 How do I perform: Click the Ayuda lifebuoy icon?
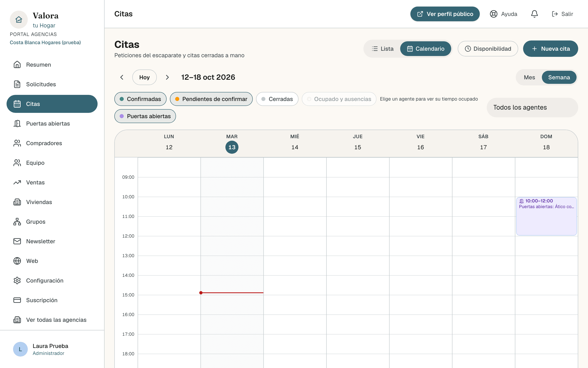pos(493,14)
